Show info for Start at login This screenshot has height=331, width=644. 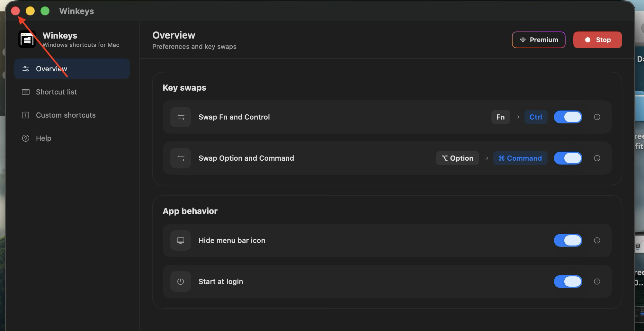click(x=597, y=282)
